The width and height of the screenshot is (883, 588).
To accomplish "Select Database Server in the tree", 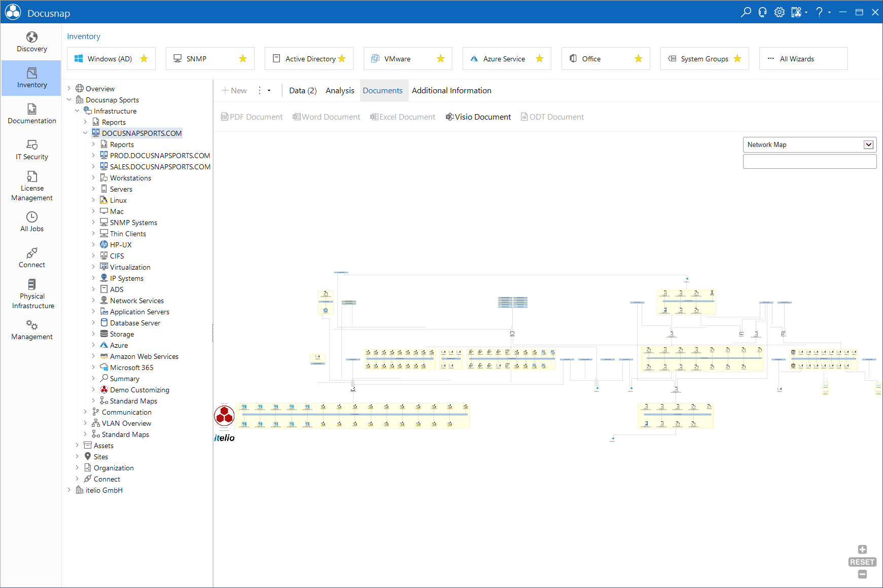I will [x=135, y=323].
